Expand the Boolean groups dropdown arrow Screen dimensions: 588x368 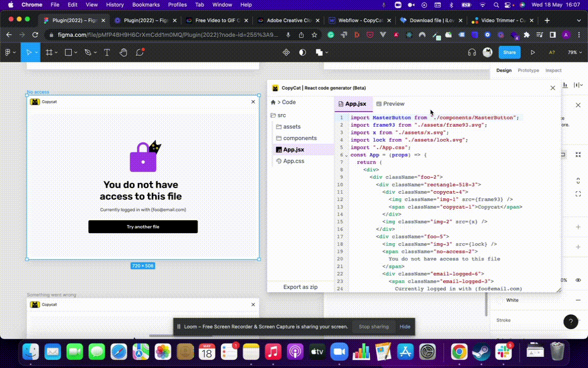327,53
